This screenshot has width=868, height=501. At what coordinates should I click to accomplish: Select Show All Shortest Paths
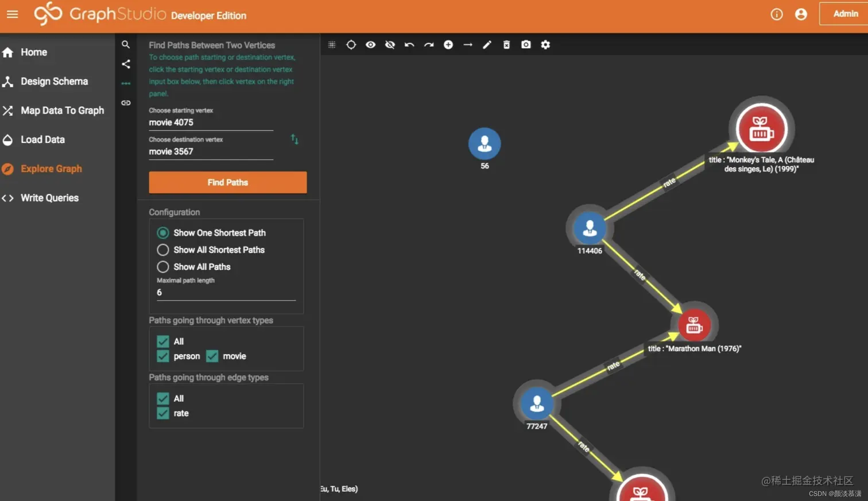click(163, 250)
